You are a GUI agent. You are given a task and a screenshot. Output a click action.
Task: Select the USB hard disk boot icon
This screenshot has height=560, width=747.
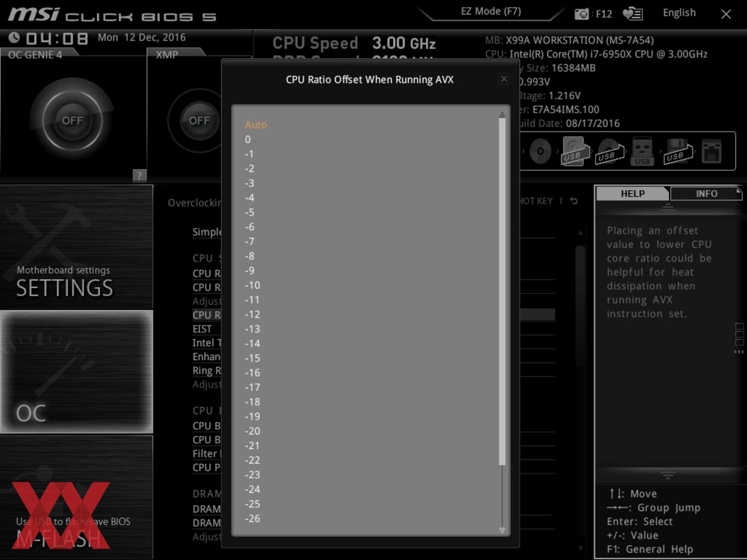pos(575,151)
